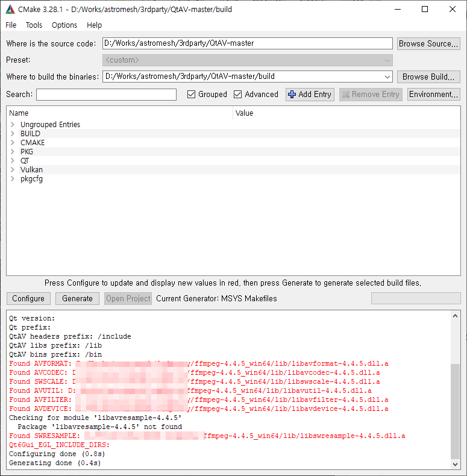This screenshot has width=467, height=476.
Task: Expand the pkgcfg group
Action: point(13,179)
